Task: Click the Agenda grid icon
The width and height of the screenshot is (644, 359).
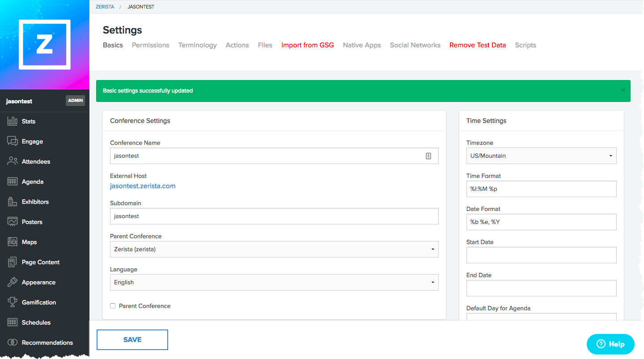Action: [x=13, y=182]
